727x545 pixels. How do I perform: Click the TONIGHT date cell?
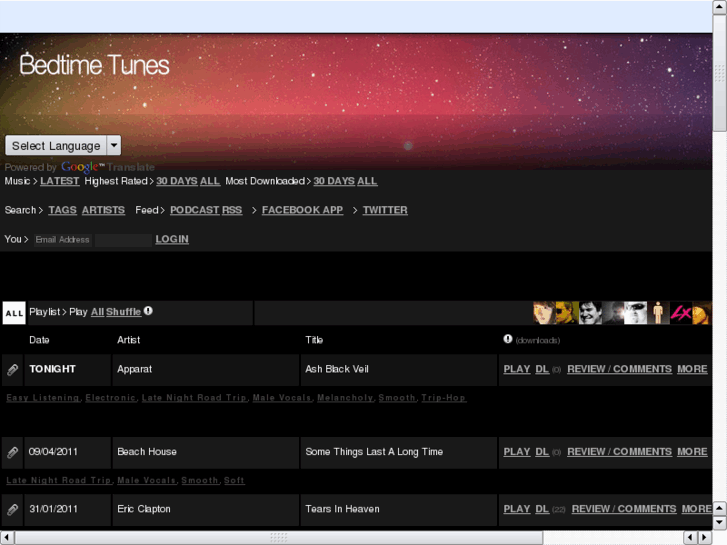(67, 370)
